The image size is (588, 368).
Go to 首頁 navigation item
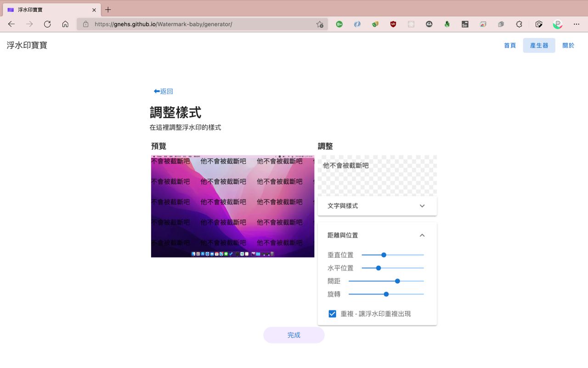point(510,46)
